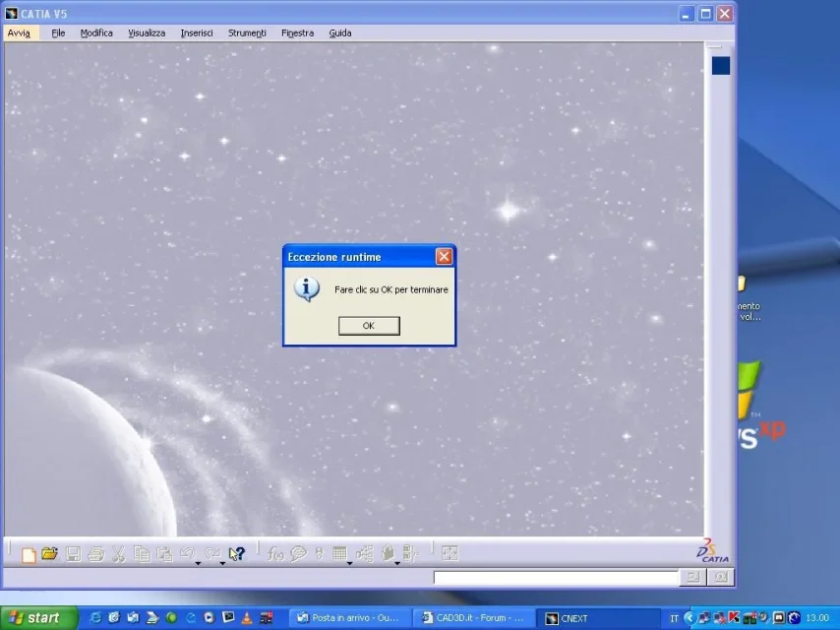The image size is (840, 630).
Task: Click the Copy icon in the toolbar
Action: click(142, 554)
